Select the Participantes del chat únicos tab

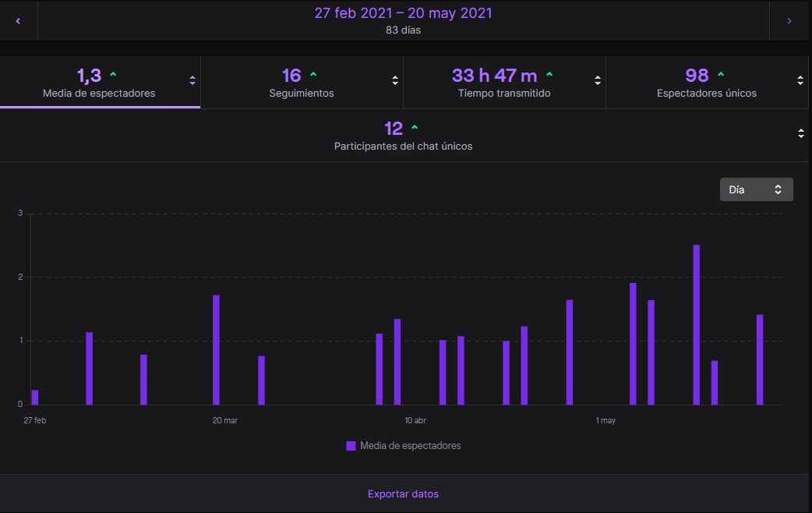point(404,135)
